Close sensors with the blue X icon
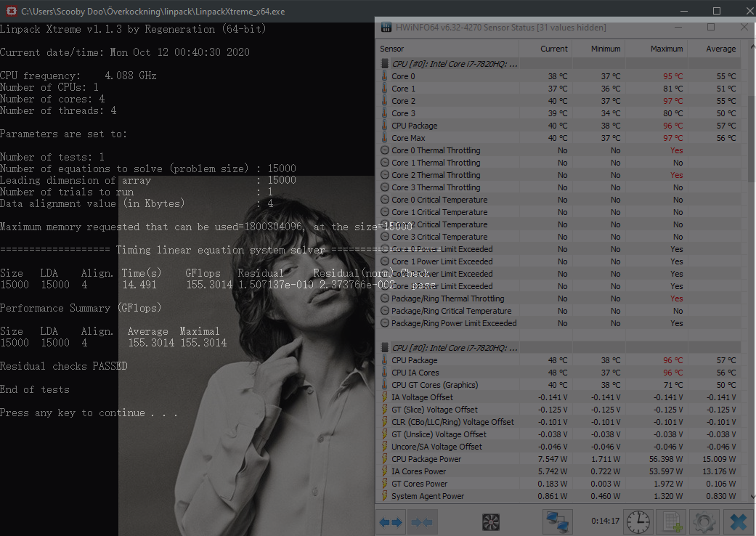Screen dimensions: 756x536 coord(738,522)
